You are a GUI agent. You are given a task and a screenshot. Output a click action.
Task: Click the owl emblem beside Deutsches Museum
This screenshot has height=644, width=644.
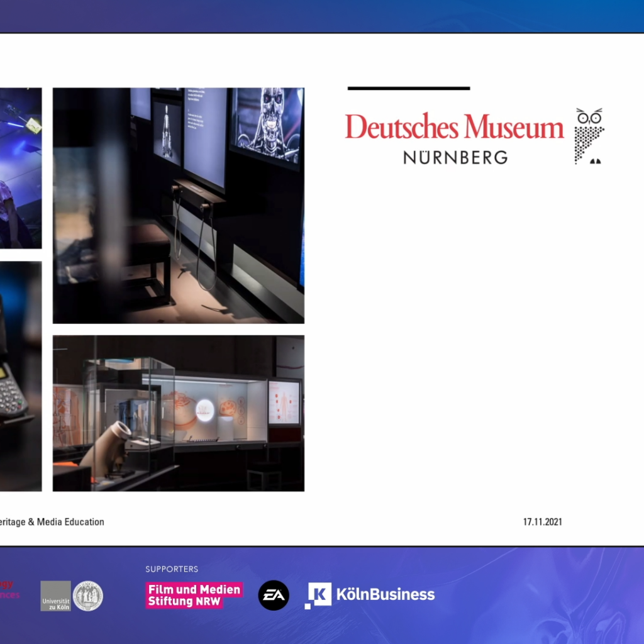tap(590, 136)
